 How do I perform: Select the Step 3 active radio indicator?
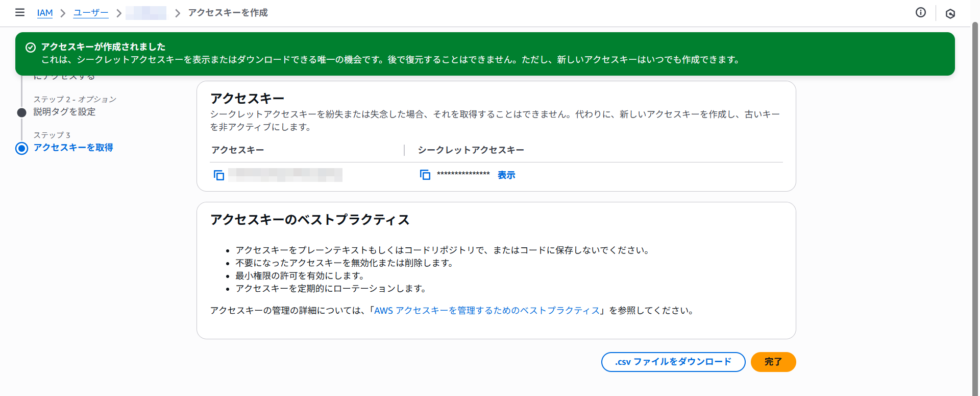pyautogui.click(x=21, y=148)
